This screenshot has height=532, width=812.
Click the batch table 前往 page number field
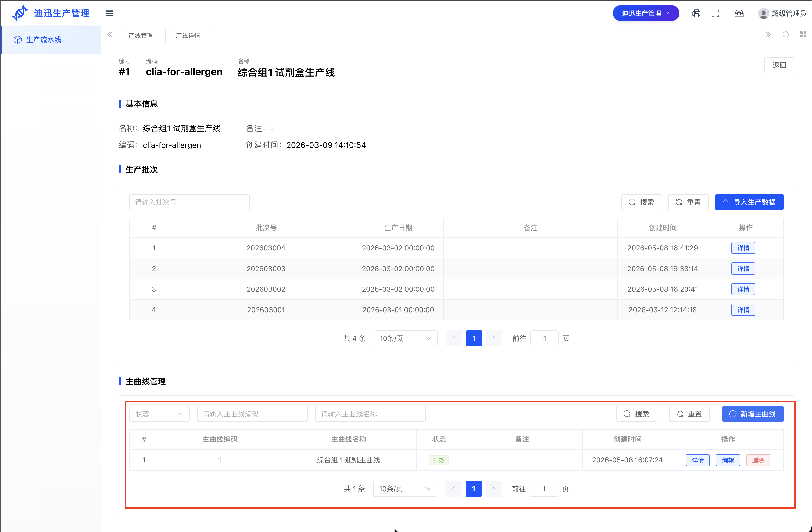(545, 338)
